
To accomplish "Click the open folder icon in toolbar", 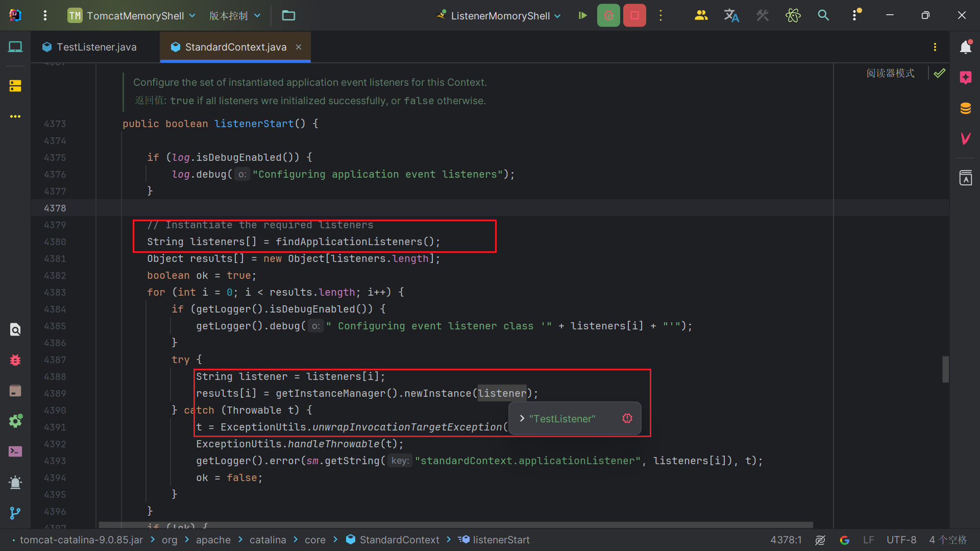I will pos(288,15).
